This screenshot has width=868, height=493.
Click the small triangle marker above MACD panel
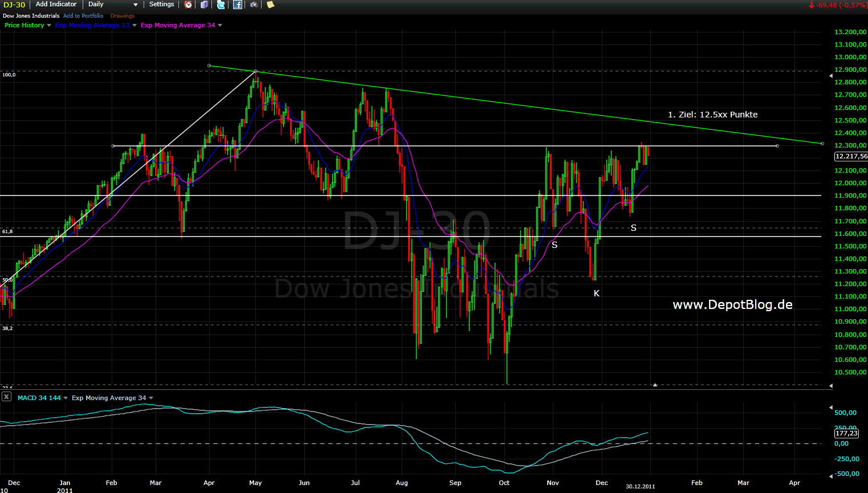(655, 385)
